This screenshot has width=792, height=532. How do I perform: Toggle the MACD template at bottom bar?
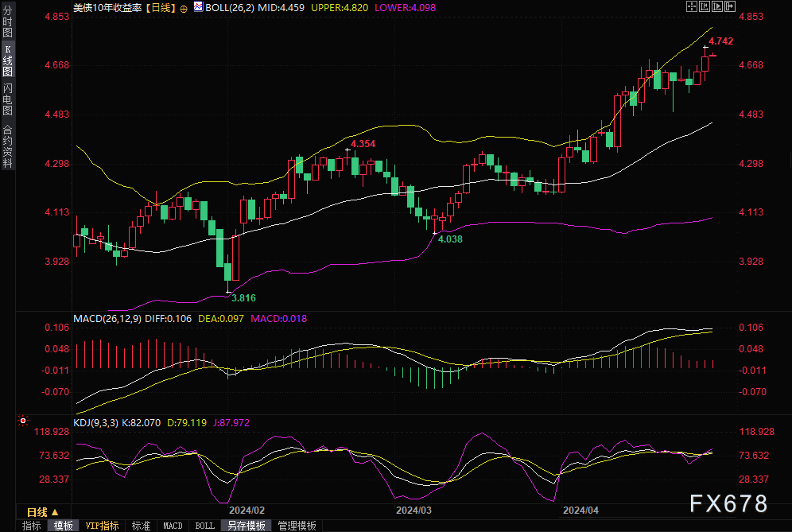(x=173, y=526)
